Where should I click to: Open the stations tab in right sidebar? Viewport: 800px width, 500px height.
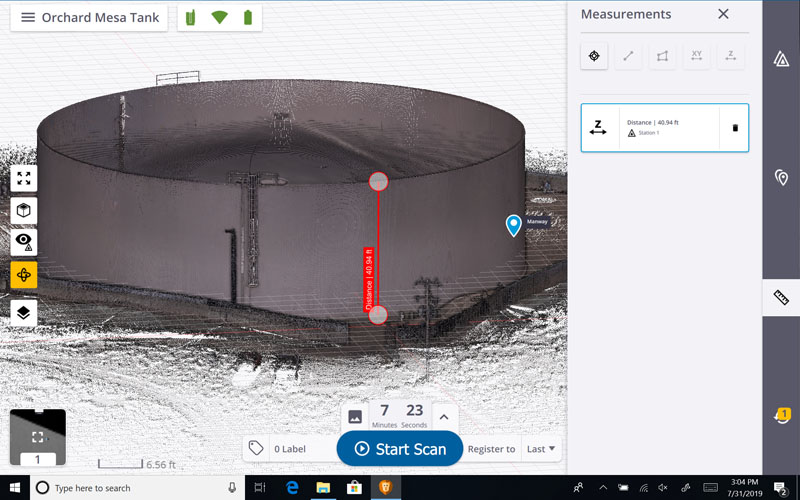pos(781,59)
